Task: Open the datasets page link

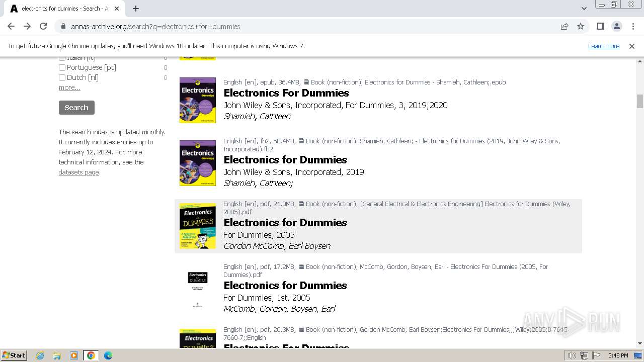Action: pyautogui.click(x=78, y=172)
